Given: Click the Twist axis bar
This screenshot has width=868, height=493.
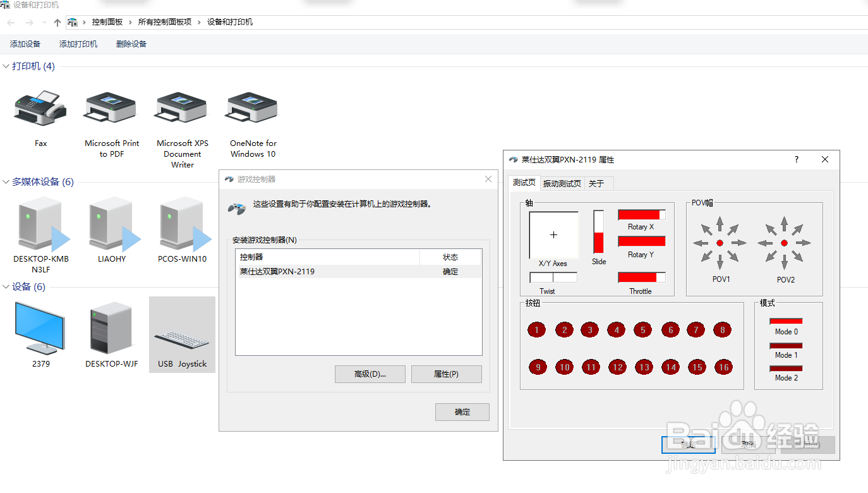Looking at the screenshot, I should [553, 277].
